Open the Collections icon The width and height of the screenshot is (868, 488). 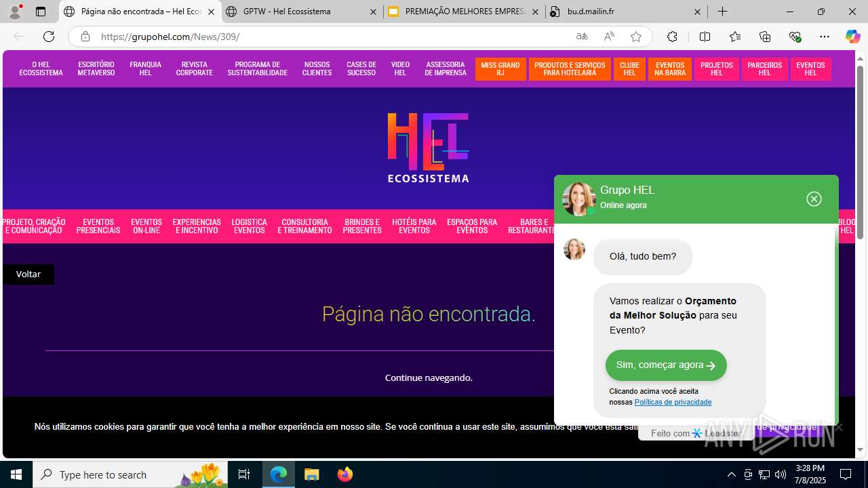click(765, 37)
